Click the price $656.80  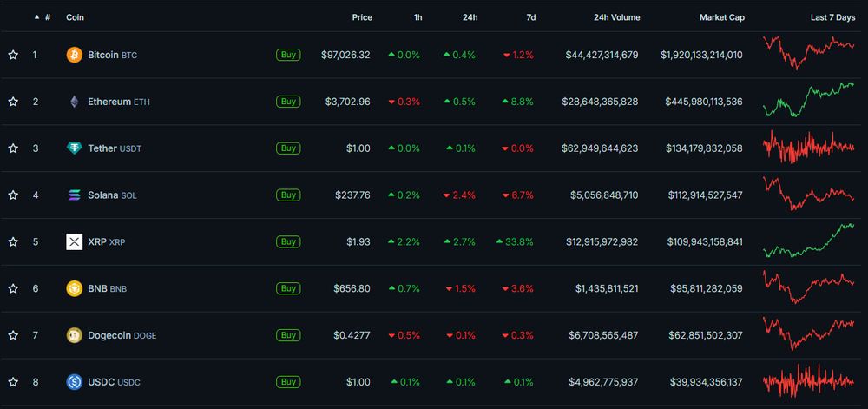352,289
